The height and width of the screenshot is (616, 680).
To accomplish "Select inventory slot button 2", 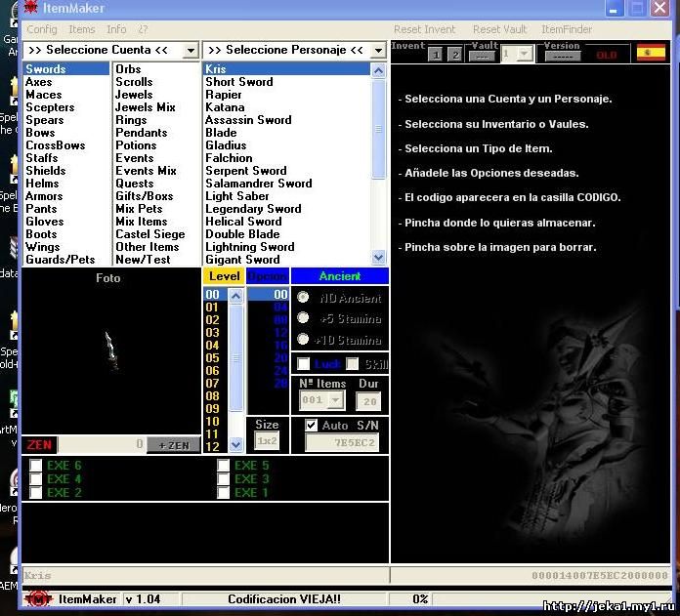I will [454, 55].
